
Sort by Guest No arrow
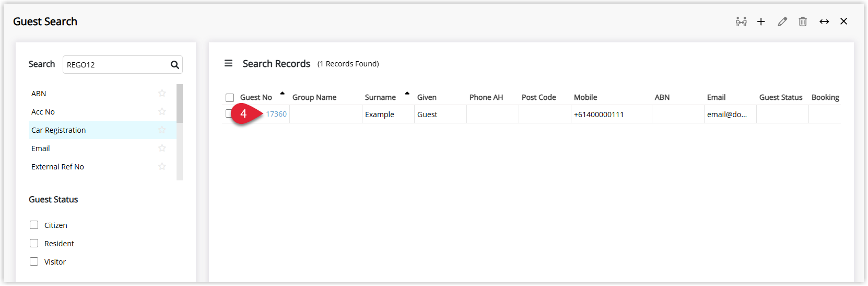point(282,94)
